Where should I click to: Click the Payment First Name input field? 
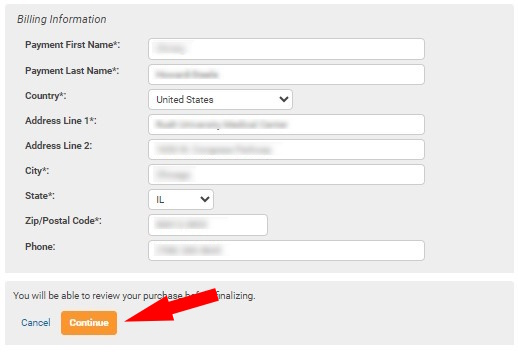tap(286, 49)
